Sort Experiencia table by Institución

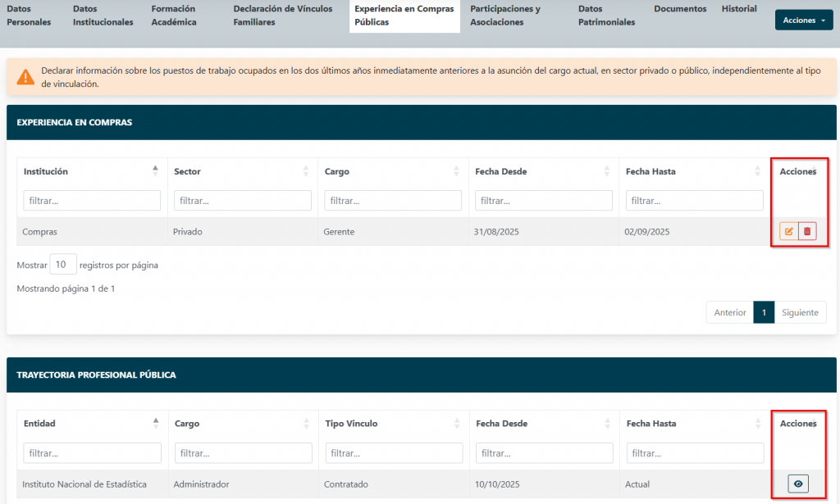[x=155, y=171]
